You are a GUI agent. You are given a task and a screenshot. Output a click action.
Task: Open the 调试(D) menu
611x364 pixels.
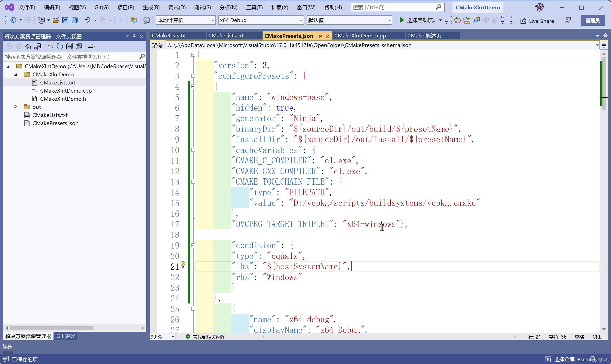click(177, 7)
